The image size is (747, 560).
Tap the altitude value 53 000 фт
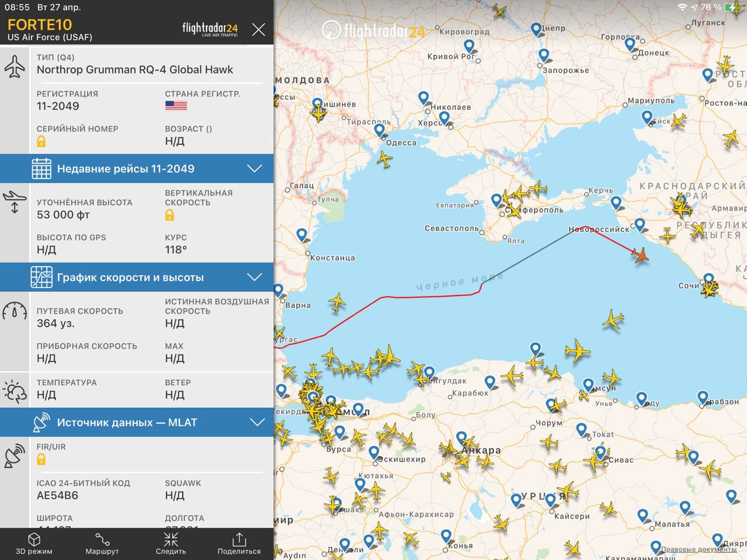(x=63, y=215)
